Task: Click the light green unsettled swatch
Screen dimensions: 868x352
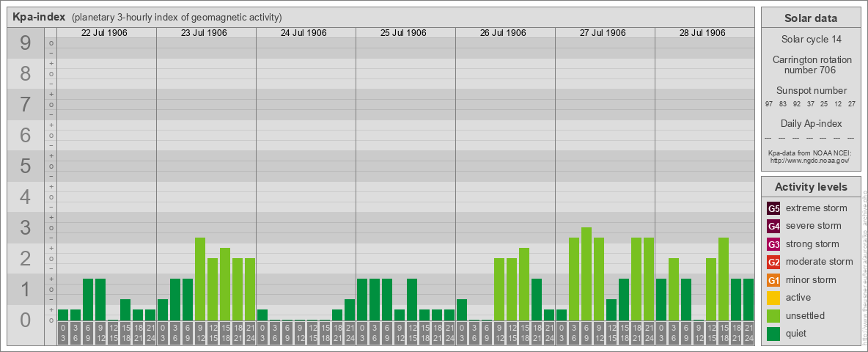Action: (x=774, y=315)
